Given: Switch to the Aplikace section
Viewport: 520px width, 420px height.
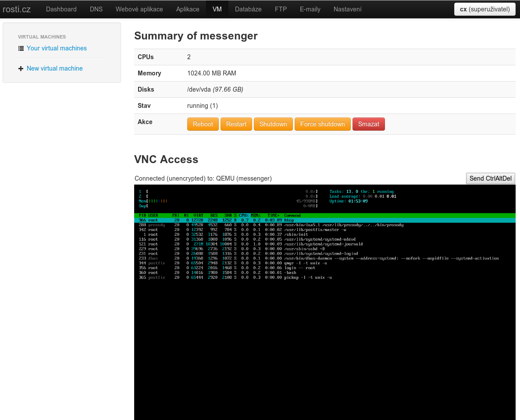Looking at the screenshot, I should [188, 9].
